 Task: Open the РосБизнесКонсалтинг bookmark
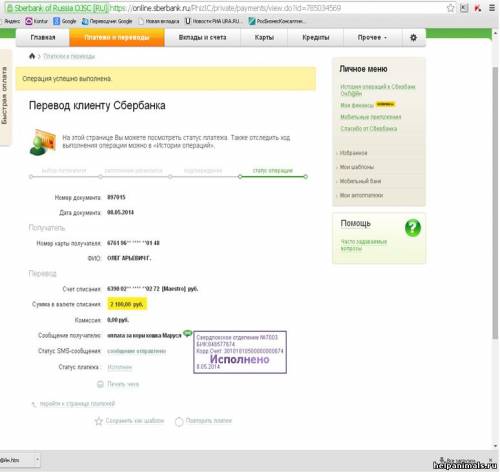point(276,21)
